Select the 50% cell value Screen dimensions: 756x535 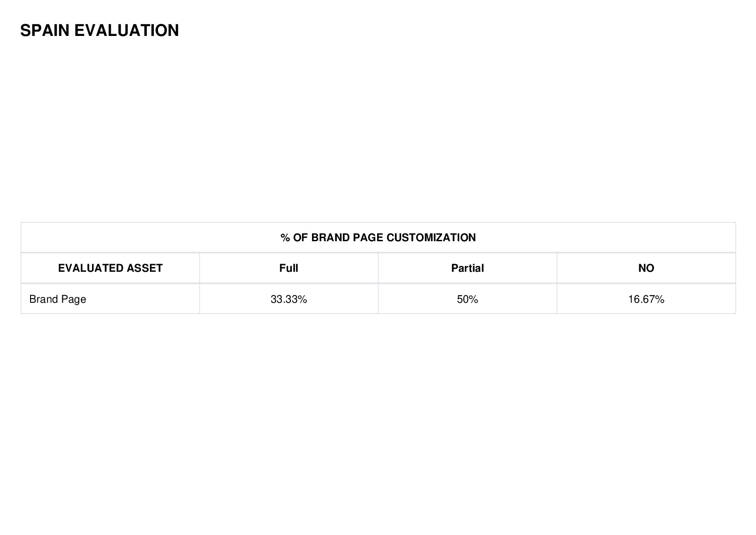[x=467, y=299]
